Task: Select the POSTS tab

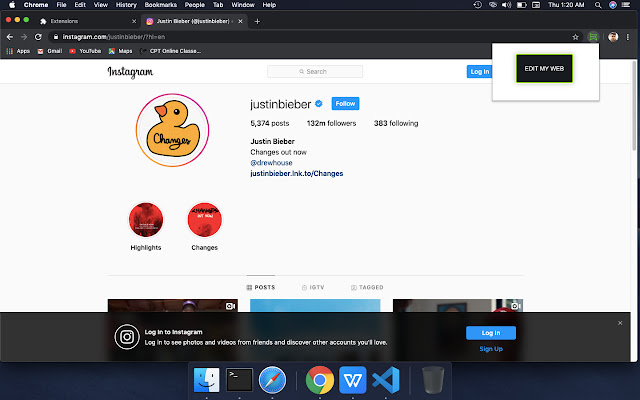Action: pyautogui.click(x=261, y=287)
